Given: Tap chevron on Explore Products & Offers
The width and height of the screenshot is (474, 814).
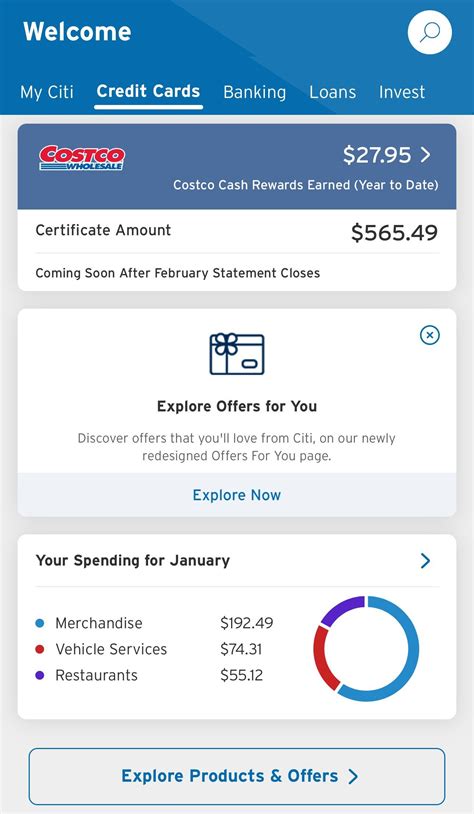Looking at the screenshot, I should click(353, 776).
